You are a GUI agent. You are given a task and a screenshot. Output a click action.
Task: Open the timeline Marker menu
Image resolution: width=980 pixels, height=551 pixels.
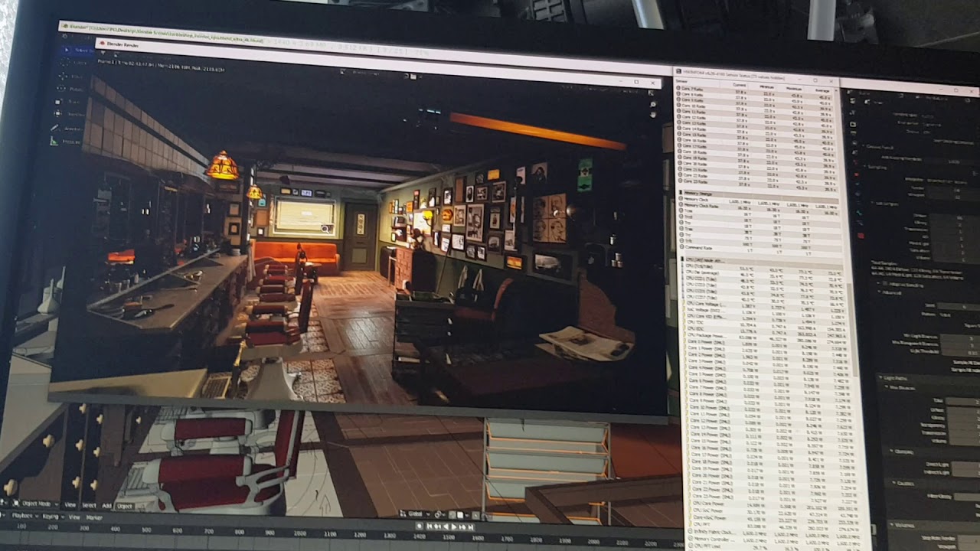94,517
